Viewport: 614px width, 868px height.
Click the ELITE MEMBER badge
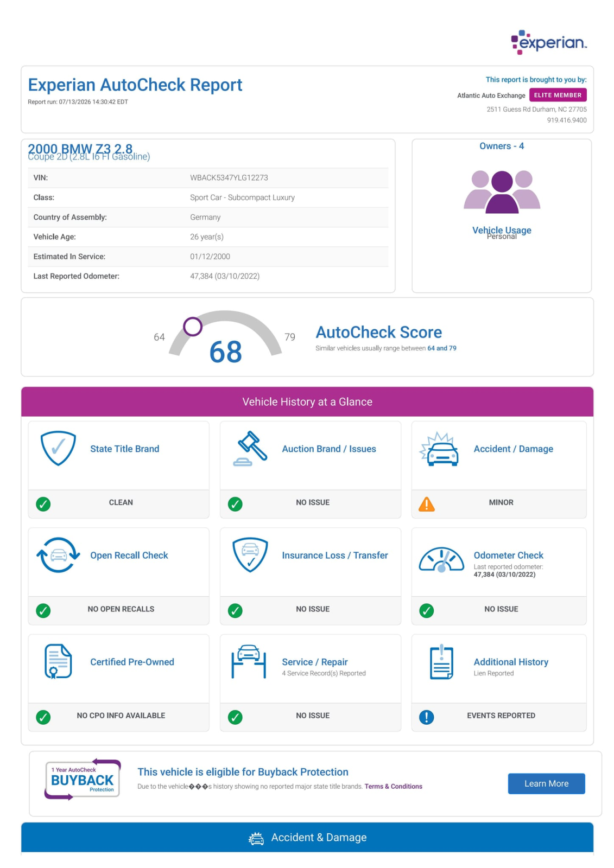(558, 95)
